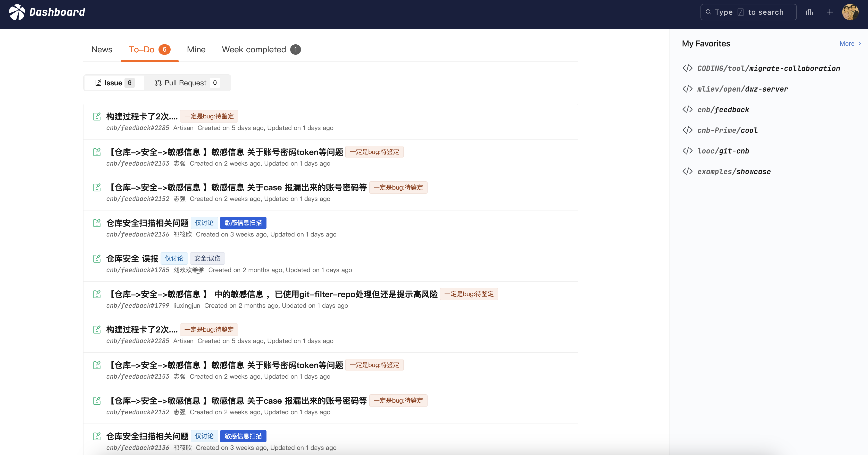The width and height of the screenshot is (868, 455).
Task: Focus the Type / to search field
Action: 755,12
